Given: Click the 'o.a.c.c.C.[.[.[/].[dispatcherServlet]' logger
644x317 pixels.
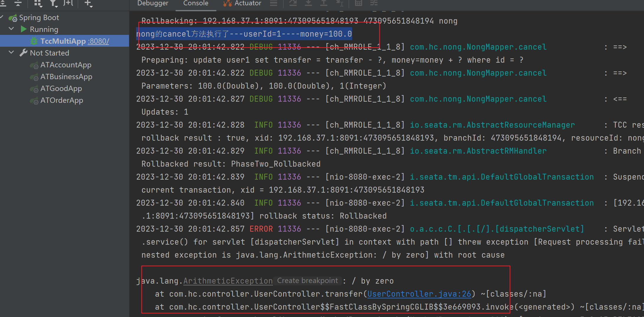Looking at the screenshot, I should (x=497, y=229).
